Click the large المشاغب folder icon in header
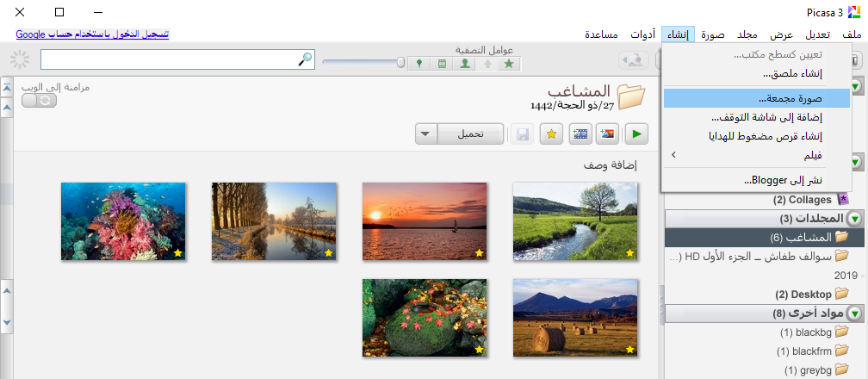Viewport: 868px width, 379px height. coord(631,96)
